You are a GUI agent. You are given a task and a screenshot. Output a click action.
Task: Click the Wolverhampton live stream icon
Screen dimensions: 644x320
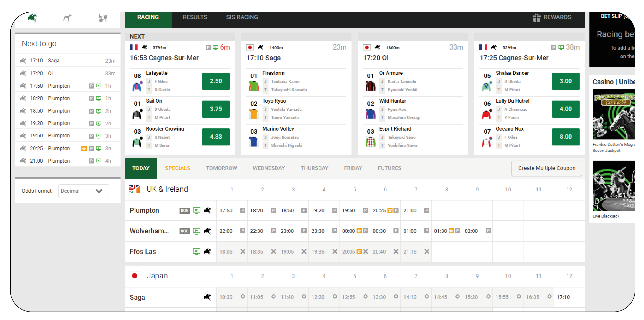(197, 231)
